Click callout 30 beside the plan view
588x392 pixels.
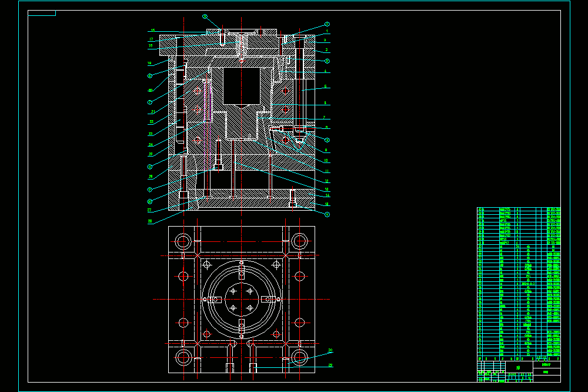coord(330,350)
